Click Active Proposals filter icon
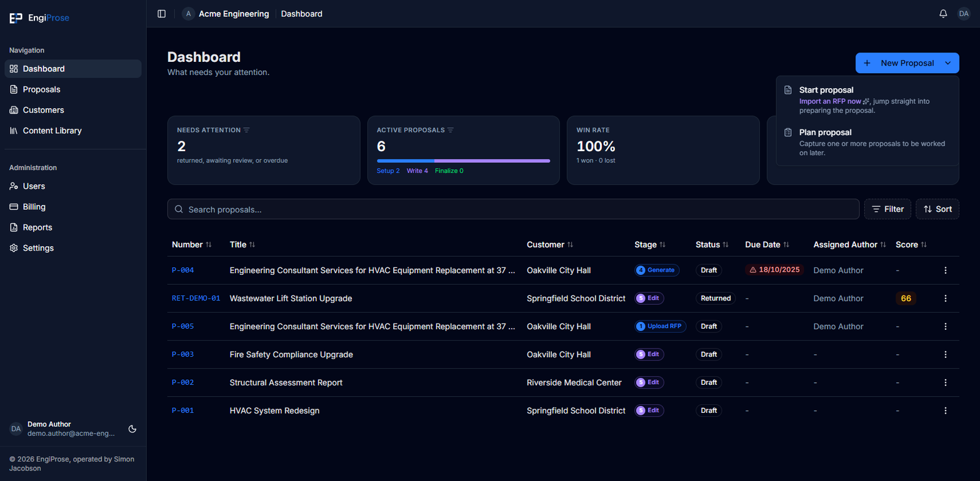 [x=451, y=130]
